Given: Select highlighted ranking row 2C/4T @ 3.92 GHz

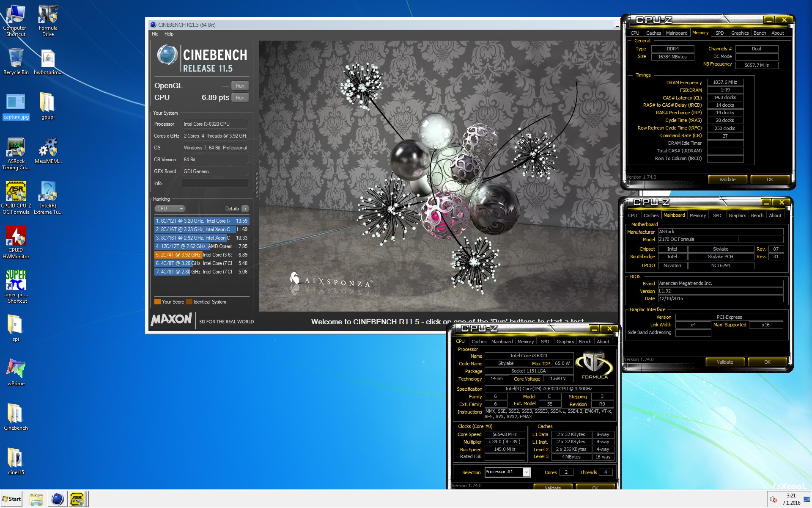Looking at the screenshot, I should (202, 255).
